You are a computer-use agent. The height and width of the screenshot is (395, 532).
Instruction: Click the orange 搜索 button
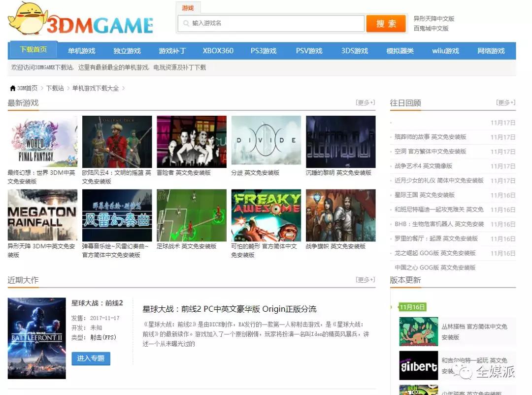[x=386, y=24]
